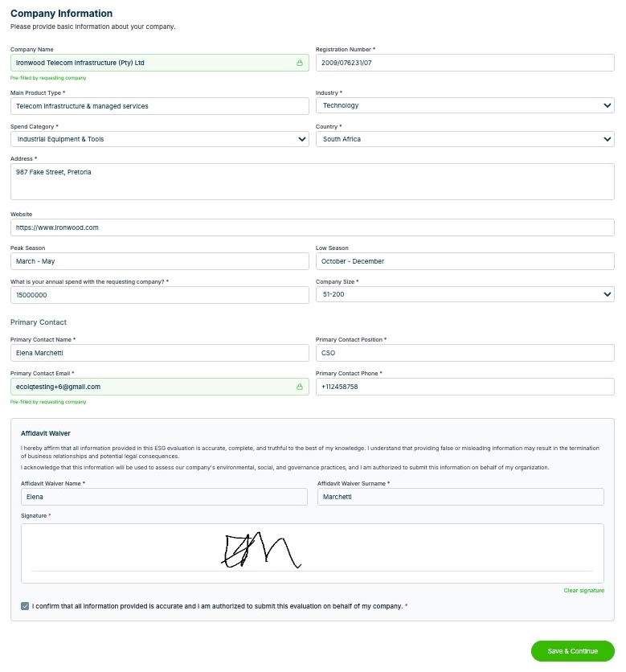Image resolution: width=626 pixels, height=672 pixels.
Task: Click the Website input field
Action: pos(313,227)
